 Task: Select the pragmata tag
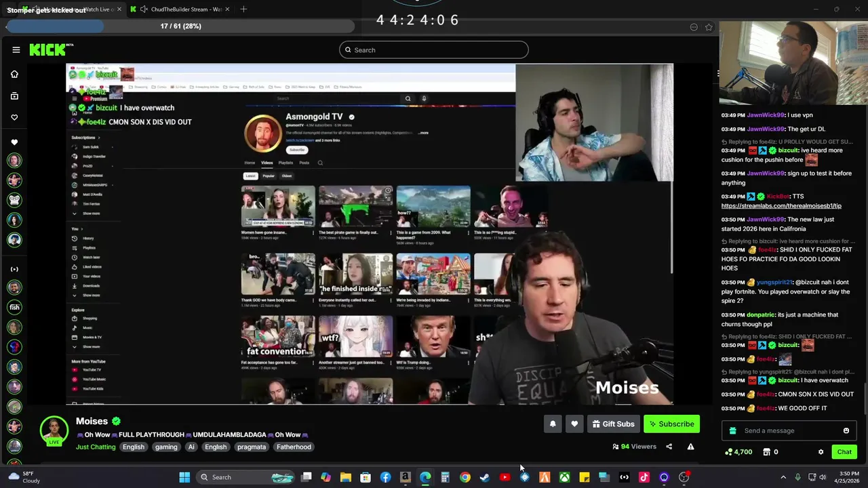(x=252, y=447)
